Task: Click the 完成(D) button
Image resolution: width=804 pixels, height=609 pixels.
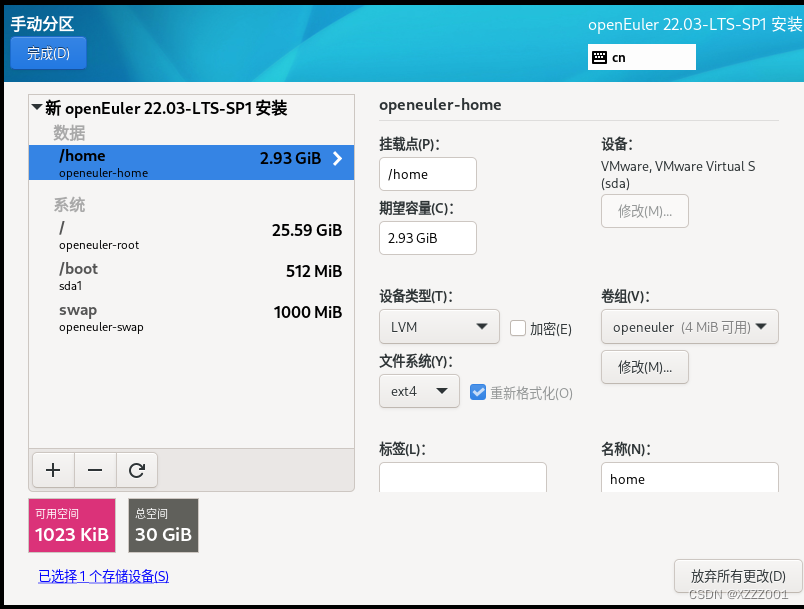Action: pyautogui.click(x=48, y=53)
